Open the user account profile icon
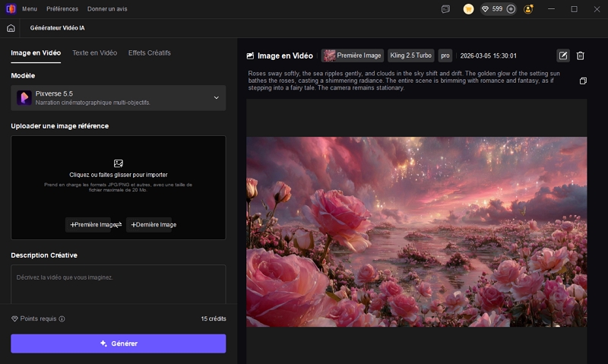608x364 pixels. (528, 9)
